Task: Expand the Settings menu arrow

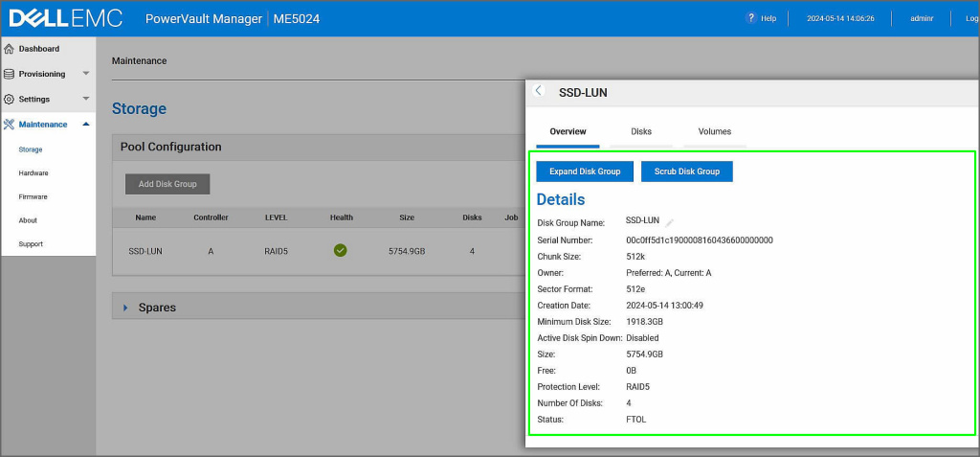Action: pyautogui.click(x=85, y=99)
